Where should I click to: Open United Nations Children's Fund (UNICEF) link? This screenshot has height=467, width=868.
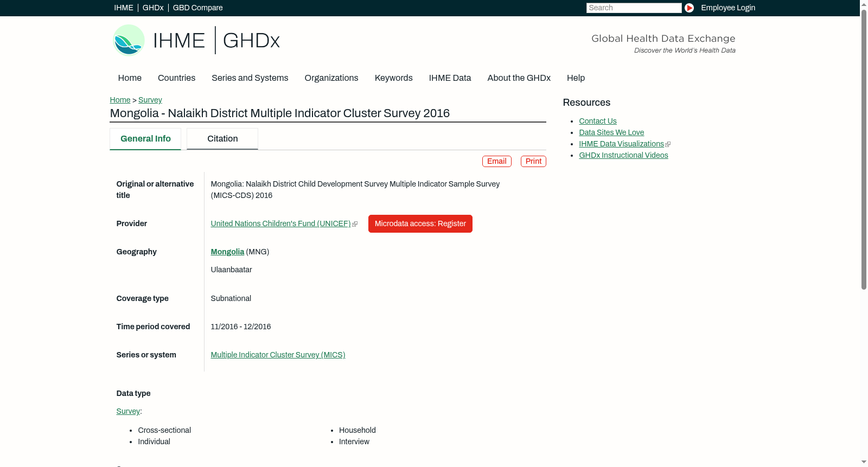click(x=280, y=223)
